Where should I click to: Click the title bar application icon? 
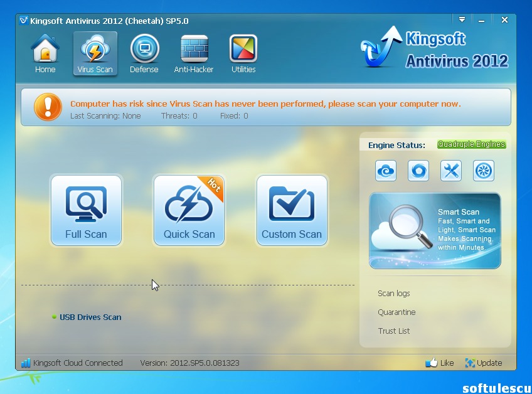23,20
